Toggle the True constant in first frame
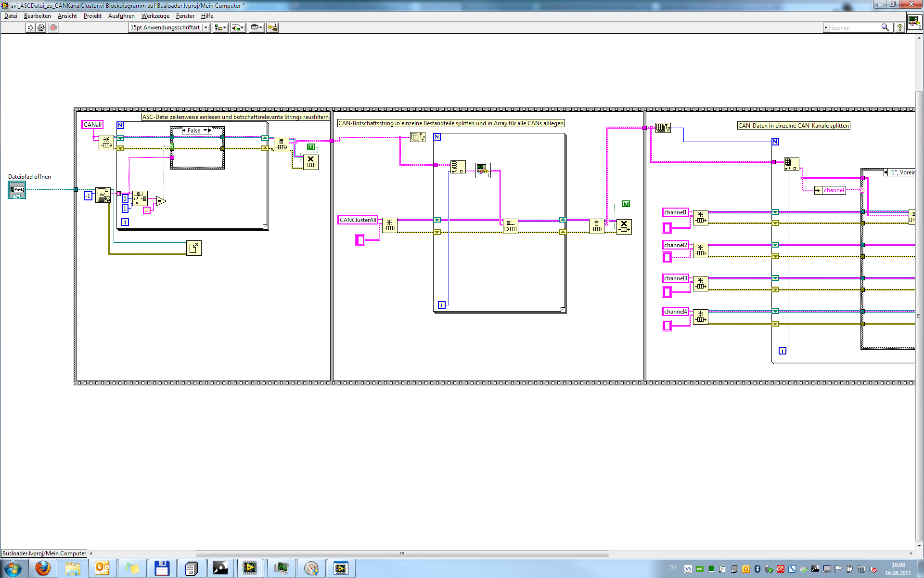Screen dimensions: 924x578 pos(311,147)
